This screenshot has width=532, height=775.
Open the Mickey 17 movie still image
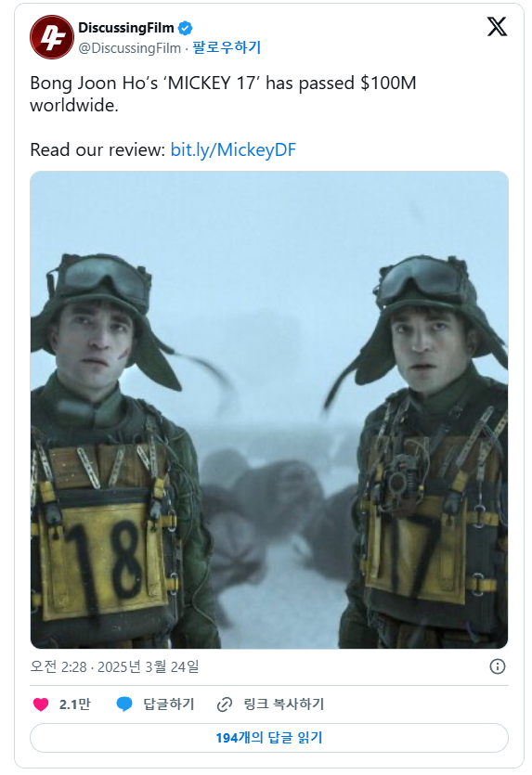pos(269,409)
